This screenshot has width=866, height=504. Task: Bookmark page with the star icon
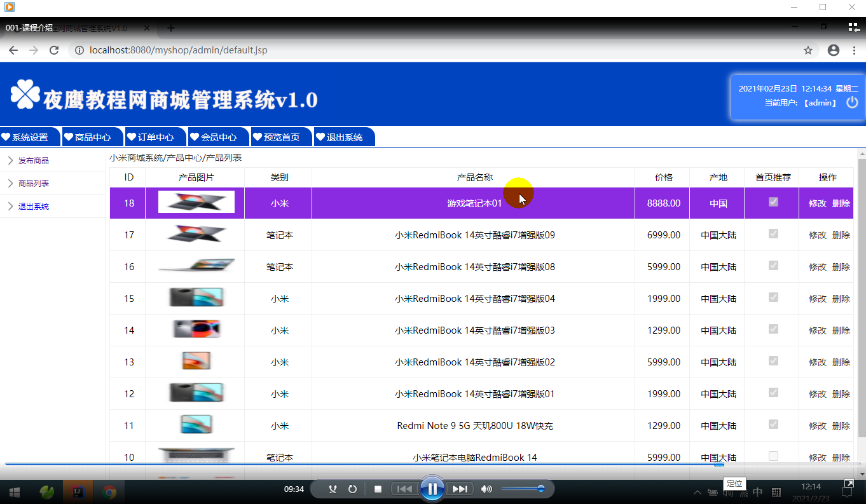(808, 50)
